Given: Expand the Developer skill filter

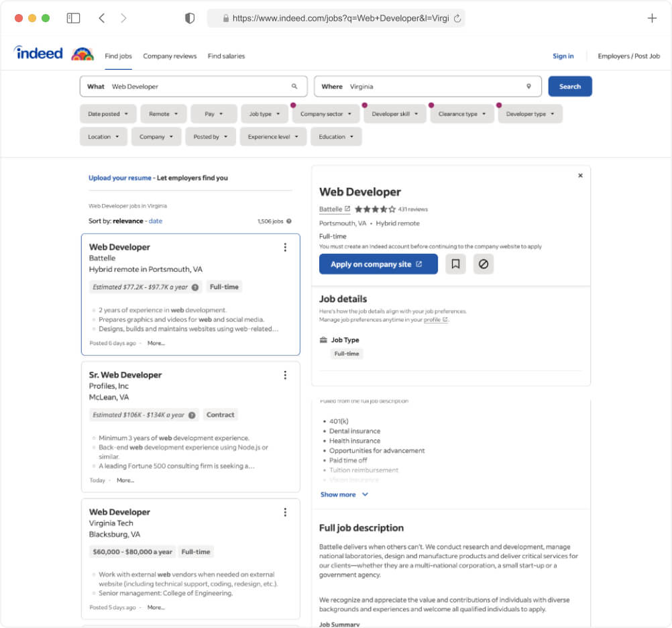Looking at the screenshot, I should [x=394, y=113].
